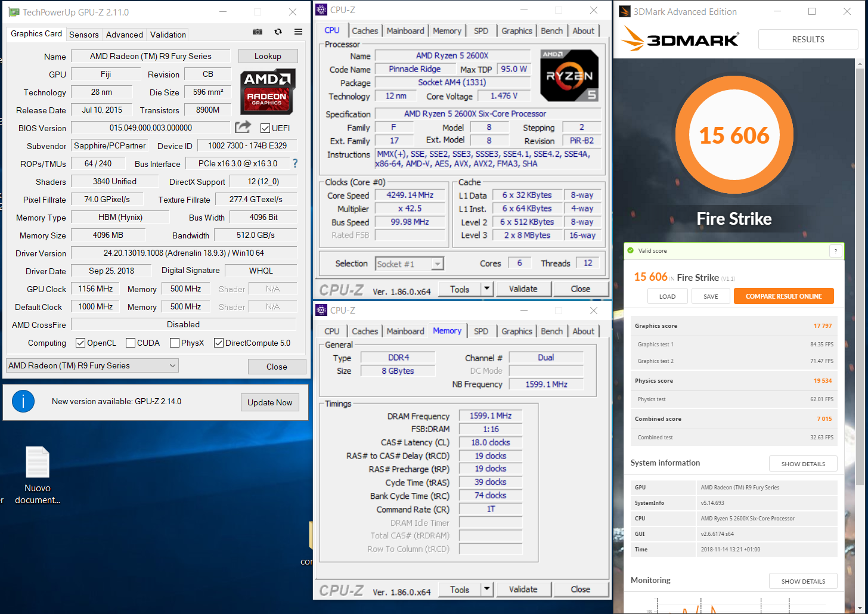Click the Update Now button
The image size is (868, 614).
pyautogui.click(x=270, y=402)
